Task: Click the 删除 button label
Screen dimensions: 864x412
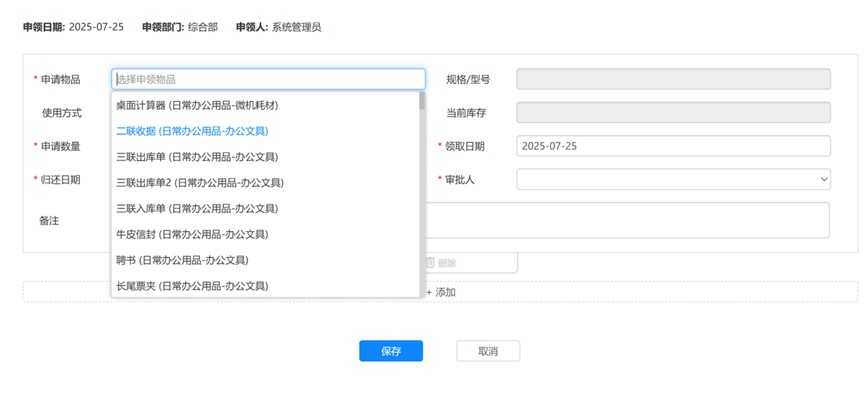Action: (x=447, y=263)
